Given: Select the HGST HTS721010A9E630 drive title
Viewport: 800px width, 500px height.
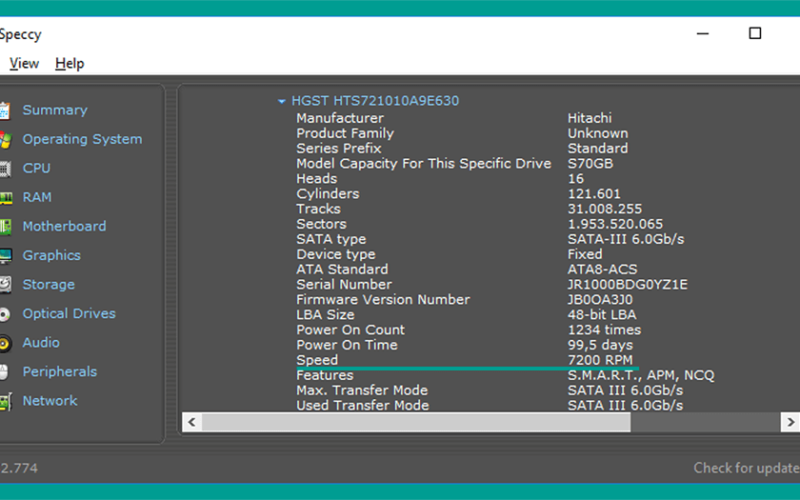Looking at the screenshot, I should (x=375, y=101).
